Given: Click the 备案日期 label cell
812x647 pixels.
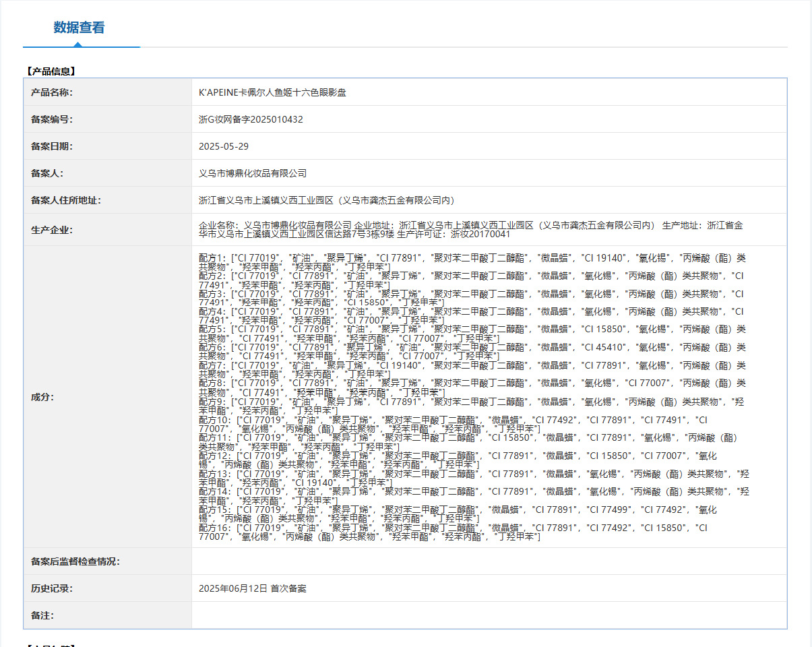Looking at the screenshot, I should [108, 146].
